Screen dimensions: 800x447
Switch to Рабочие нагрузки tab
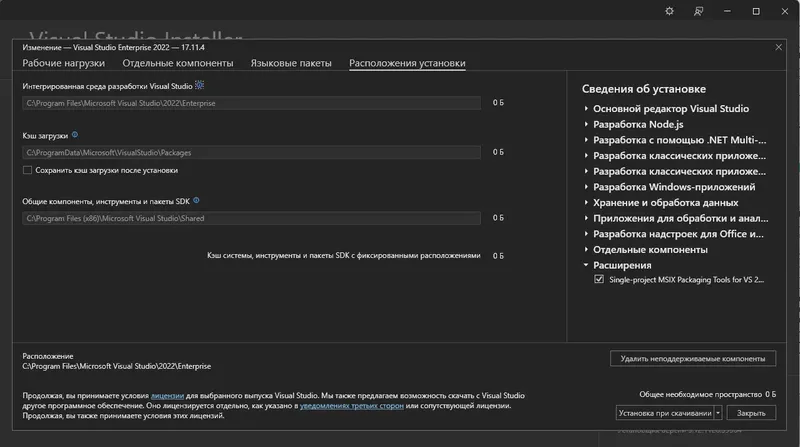click(64, 63)
